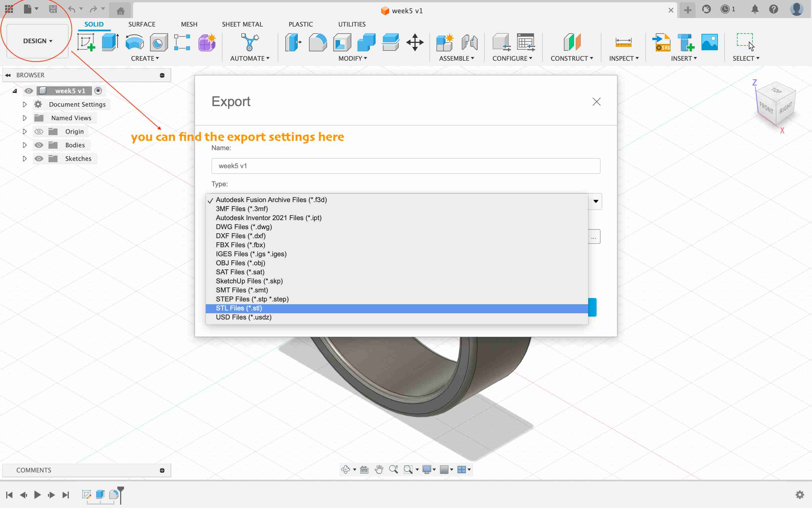Choose OBJ Files (*.obj) option
812x508 pixels.
pyautogui.click(x=397, y=263)
